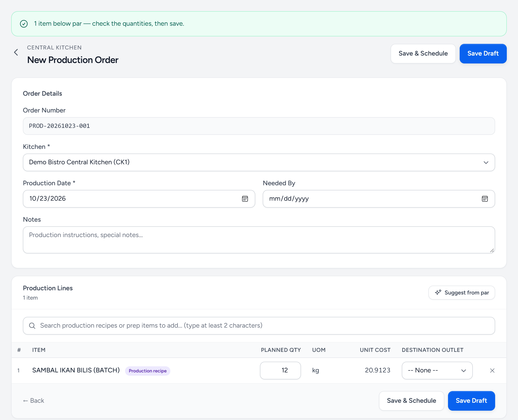Click the Production Lines section heading

click(48, 288)
